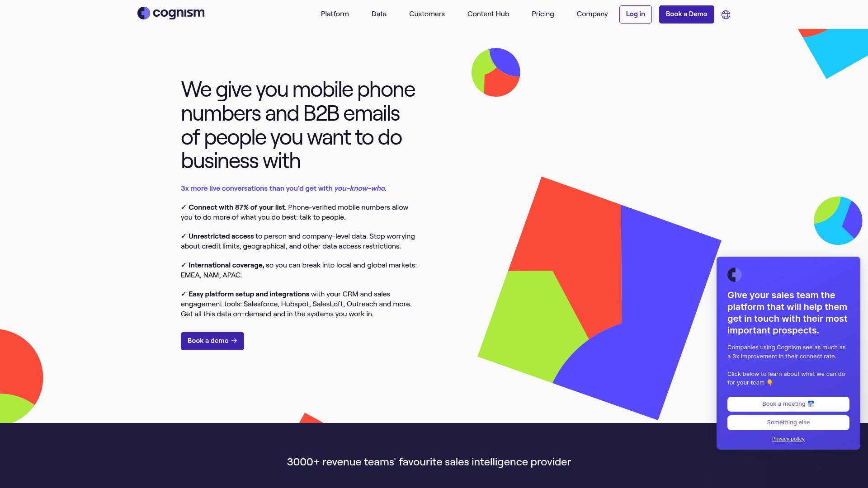This screenshot has height=488, width=868.
Task: Click the Log in link in navigation
Action: (x=636, y=14)
